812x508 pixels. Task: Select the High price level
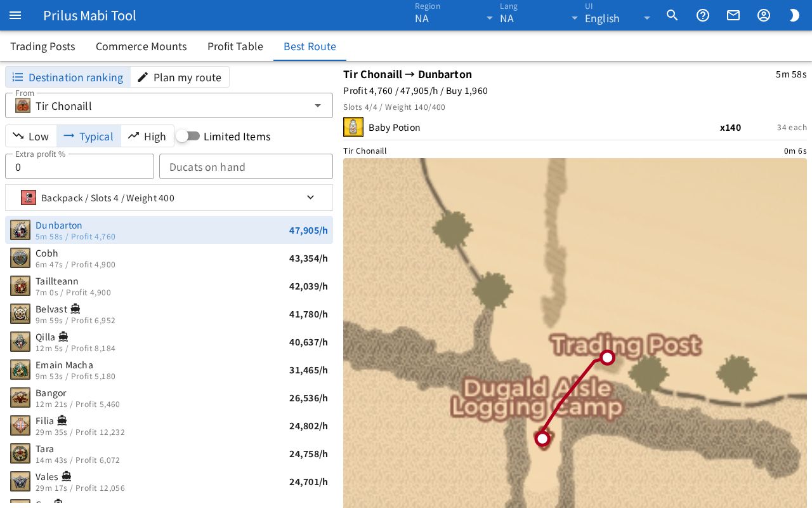click(x=147, y=136)
